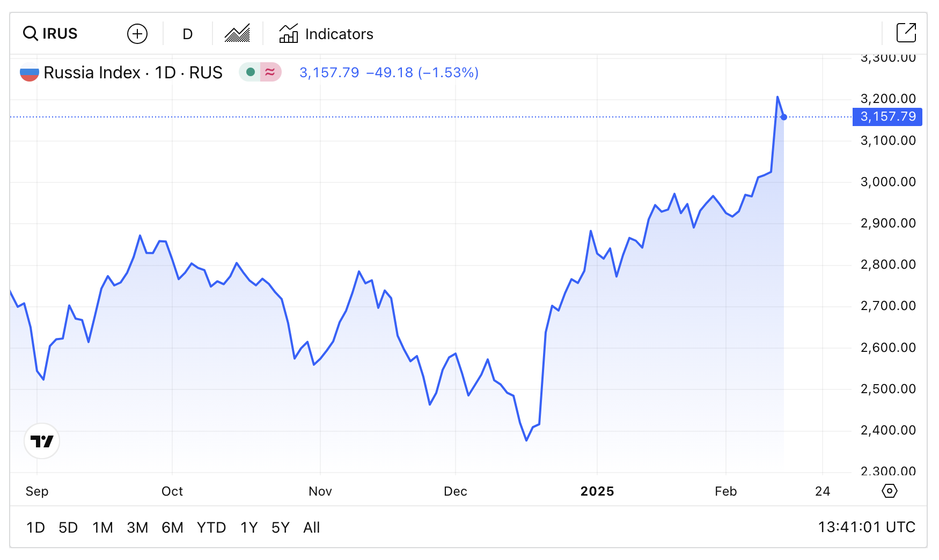Click the Russia Index 1D RUS title
Screen dimensions: 939x560
click(x=133, y=72)
